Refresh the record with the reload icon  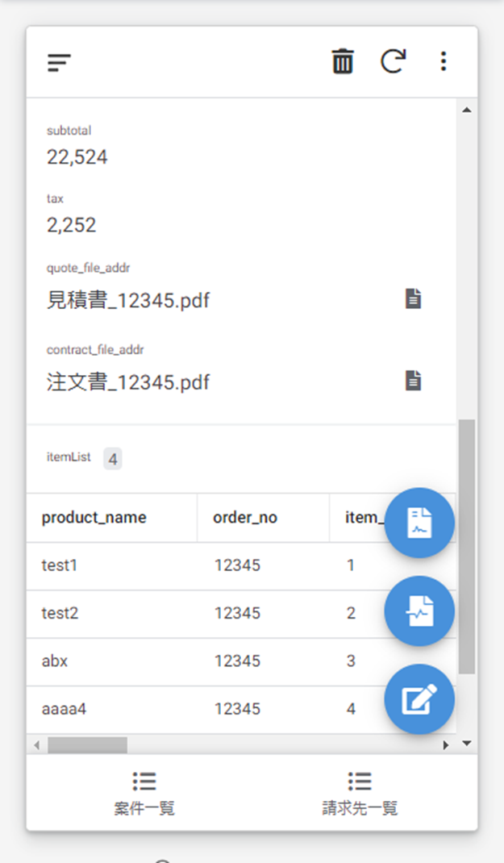click(x=394, y=60)
